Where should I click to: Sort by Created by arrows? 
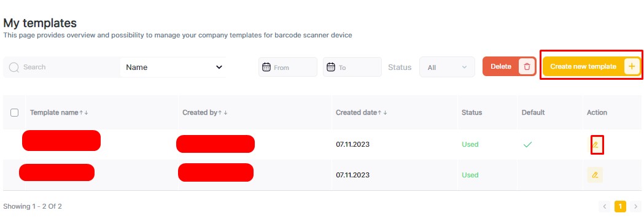tap(223, 112)
